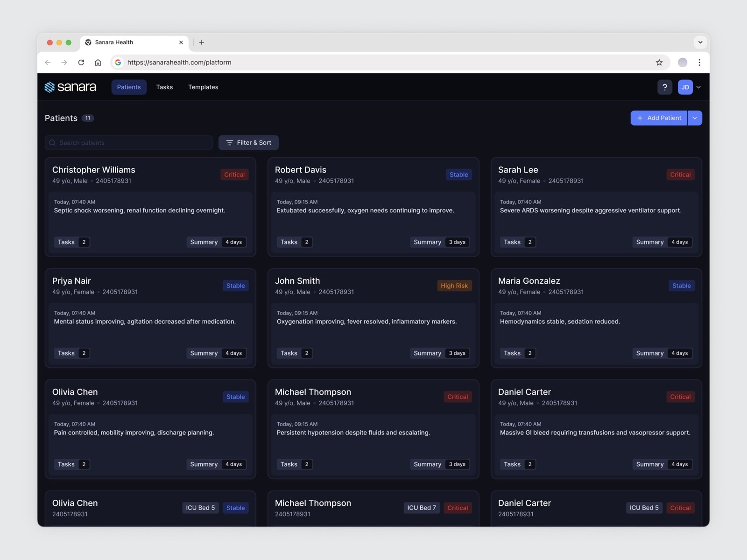Image resolution: width=747 pixels, height=560 pixels.
Task: Go forward in browser history
Action: [x=64, y=63]
